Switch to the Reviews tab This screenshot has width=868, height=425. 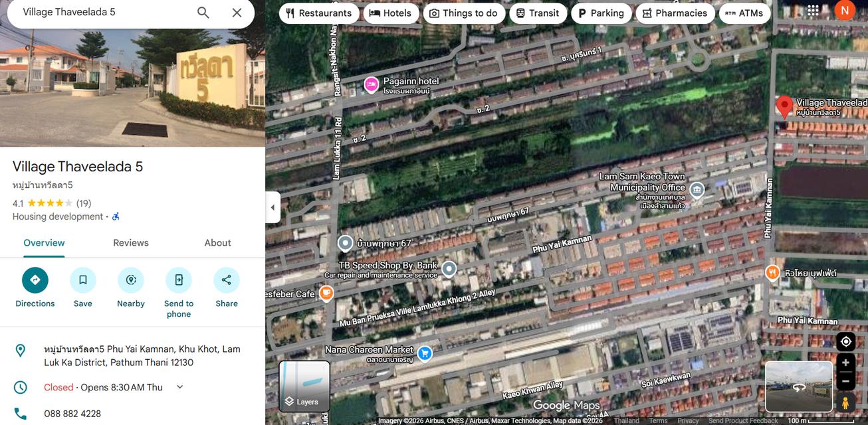(x=131, y=243)
